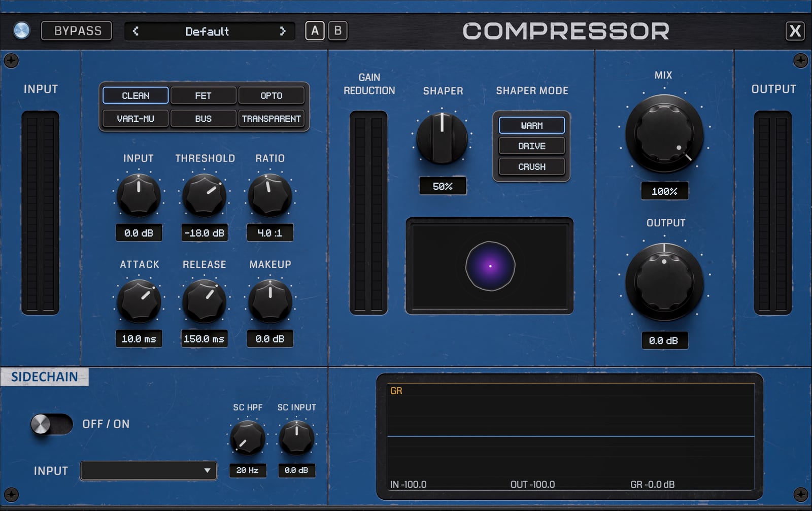Click the RATIO knob
The image size is (812, 511).
[270, 195]
